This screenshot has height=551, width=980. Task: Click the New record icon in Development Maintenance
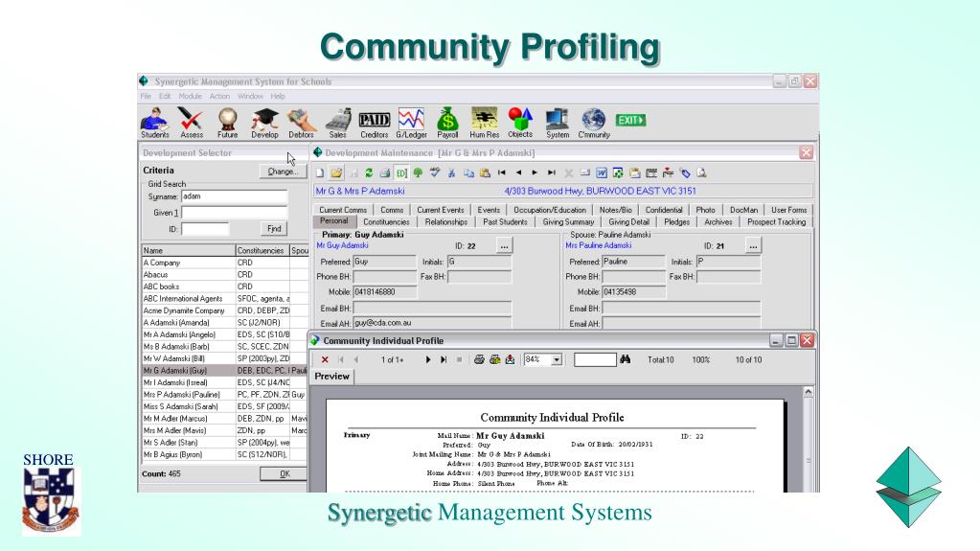pos(320,173)
